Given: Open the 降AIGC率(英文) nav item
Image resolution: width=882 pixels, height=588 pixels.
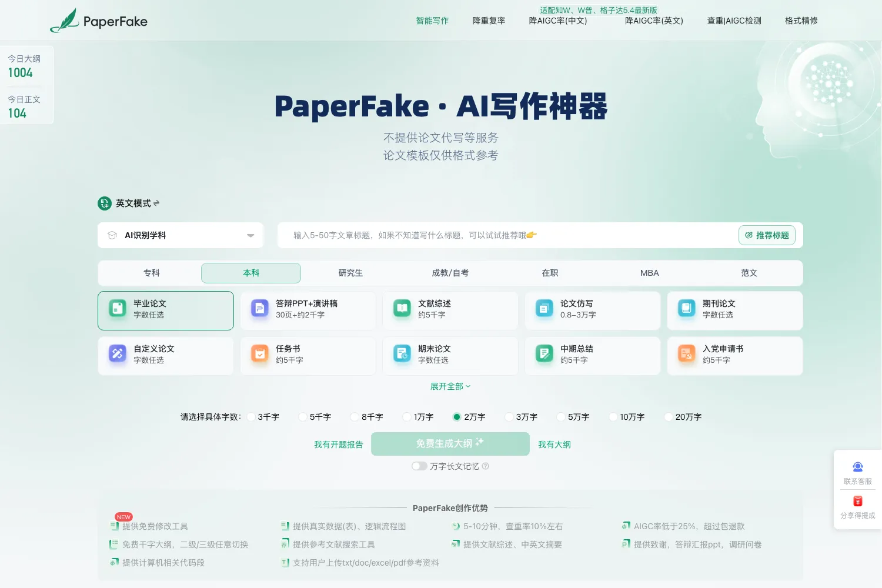Looking at the screenshot, I should click(x=654, y=21).
